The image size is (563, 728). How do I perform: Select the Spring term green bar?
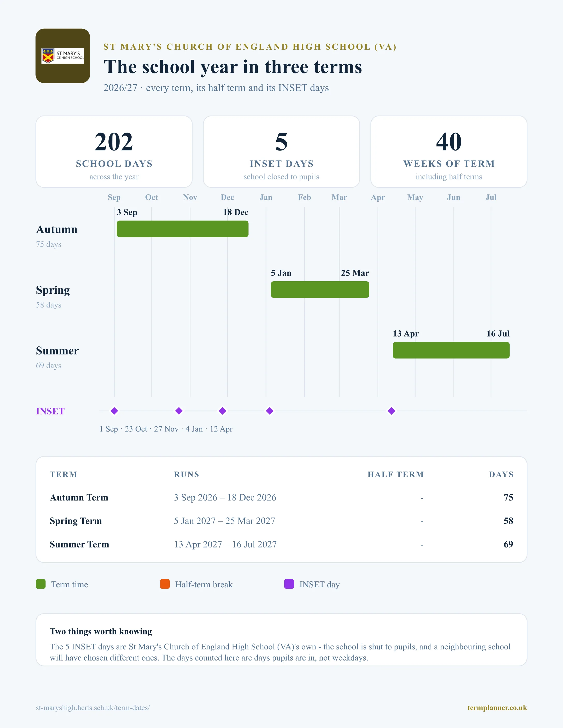[x=320, y=290]
